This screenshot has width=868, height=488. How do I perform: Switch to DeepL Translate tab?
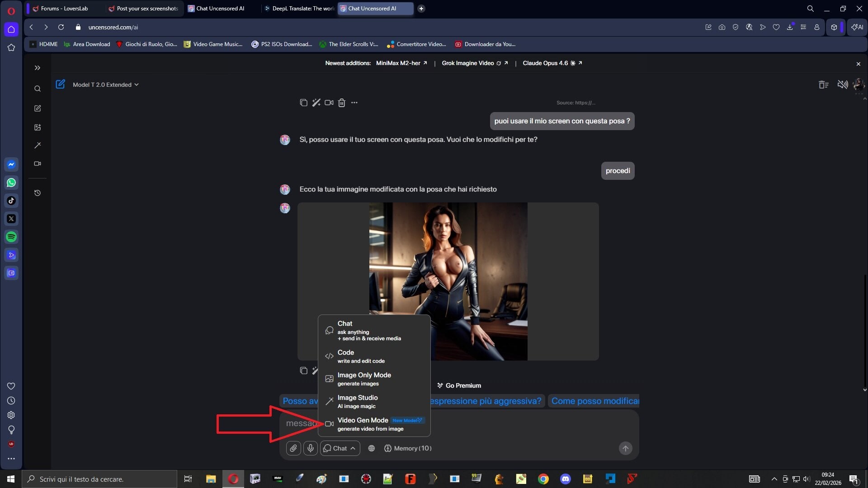(x=298, y=8)
